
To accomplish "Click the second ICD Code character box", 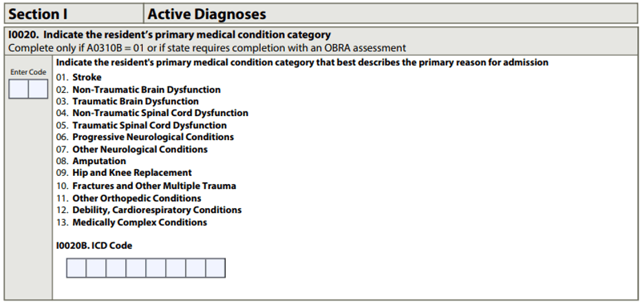I will [x=96, y=268].
